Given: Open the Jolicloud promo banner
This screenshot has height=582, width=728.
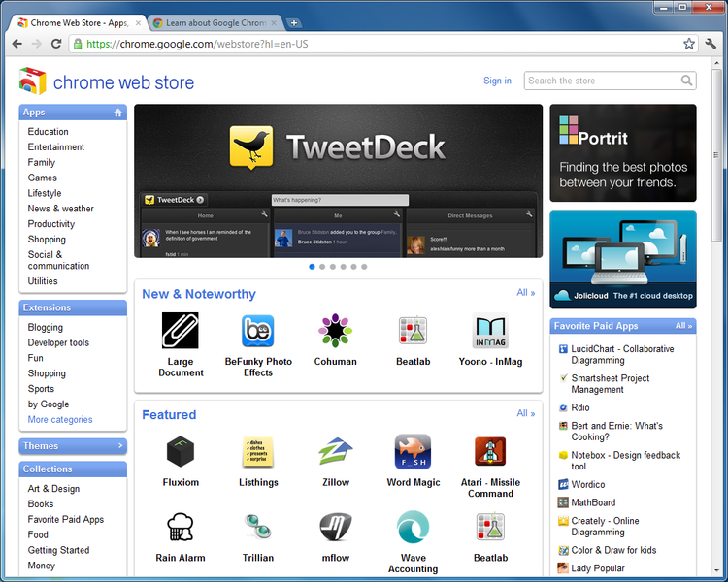Looking at the screenshot, I should click(623, 260).
